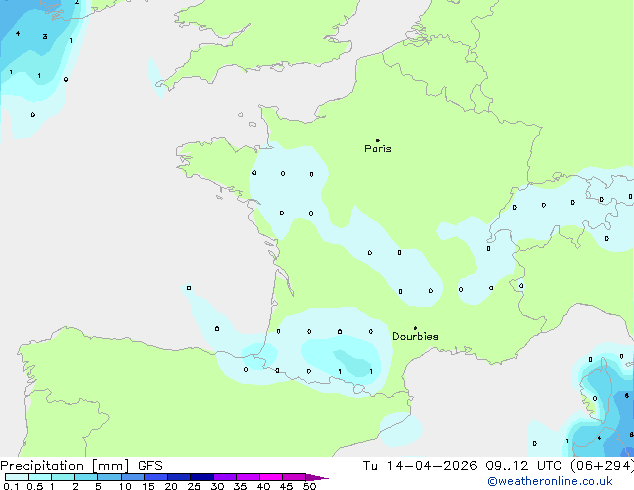Click the date text 'Tu 14-04-2026'

click(x=420, y=466)
